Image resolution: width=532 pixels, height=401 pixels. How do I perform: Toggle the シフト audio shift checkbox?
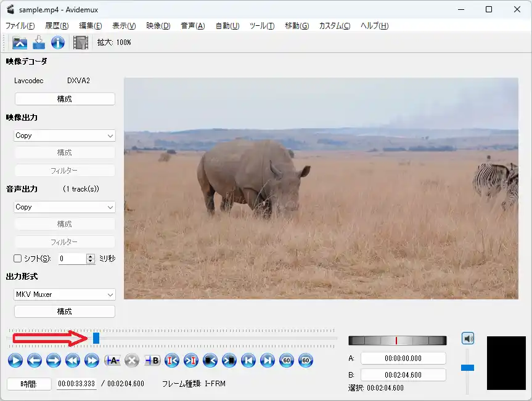(x=18, y=259)
